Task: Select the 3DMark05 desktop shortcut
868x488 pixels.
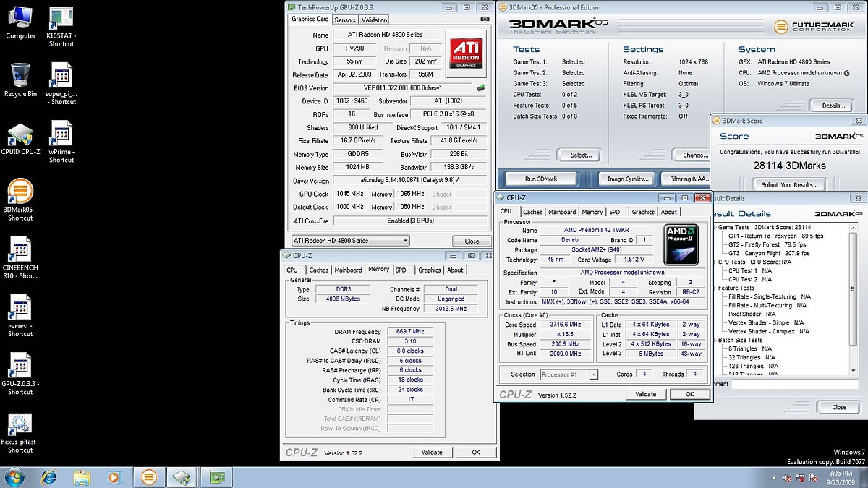Action: 20,201
